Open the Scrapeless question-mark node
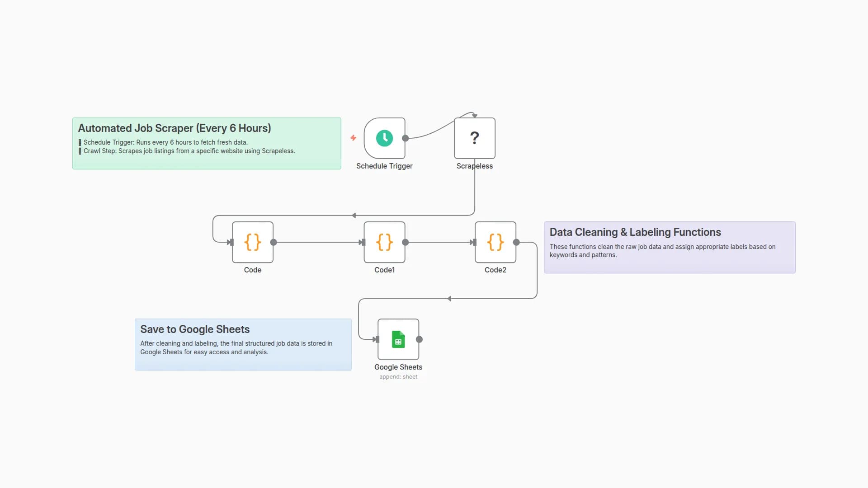 pyautogui.click(x=474, y=138)
